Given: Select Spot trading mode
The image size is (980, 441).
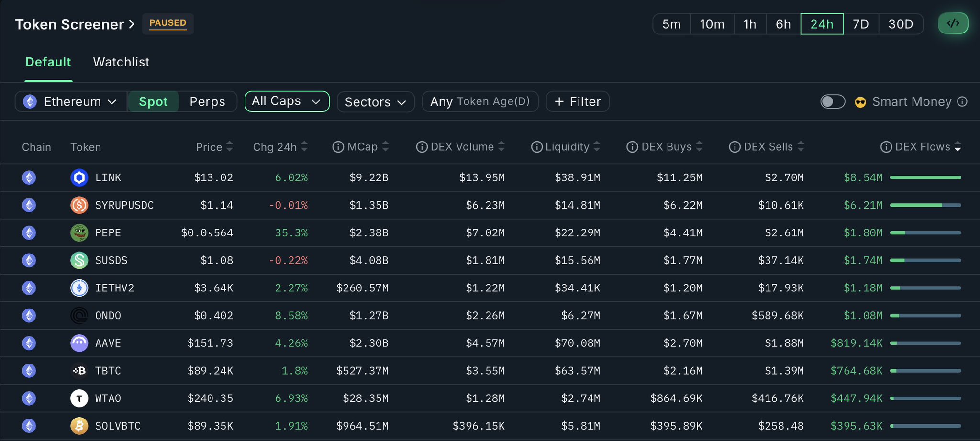Looking at the screenshot, I should 153,101.
